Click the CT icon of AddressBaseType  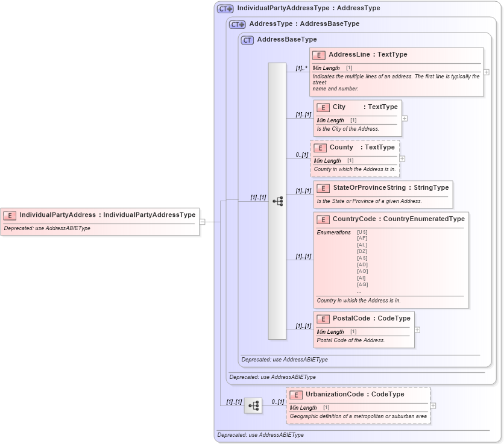(247, 39)
